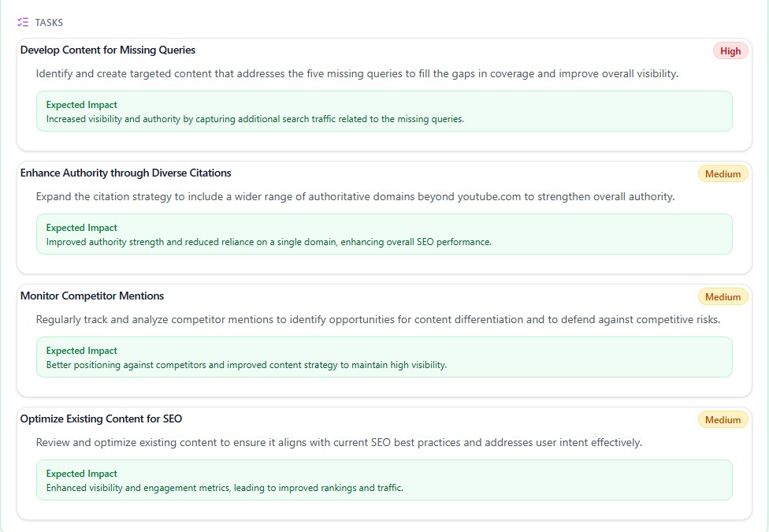Select the description mentioning youtube.com citation strategy
Viewport: 769px width, 532px height.
[x=355, y=197]
